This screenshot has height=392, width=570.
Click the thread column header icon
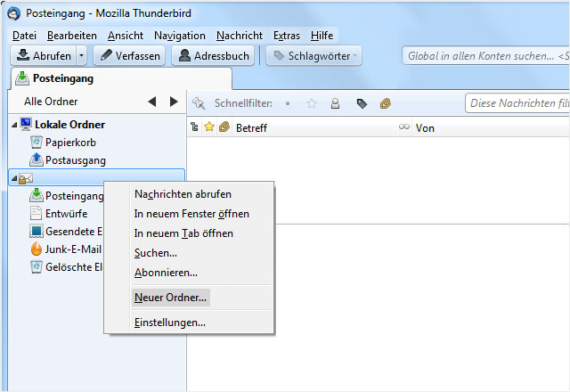194,127
